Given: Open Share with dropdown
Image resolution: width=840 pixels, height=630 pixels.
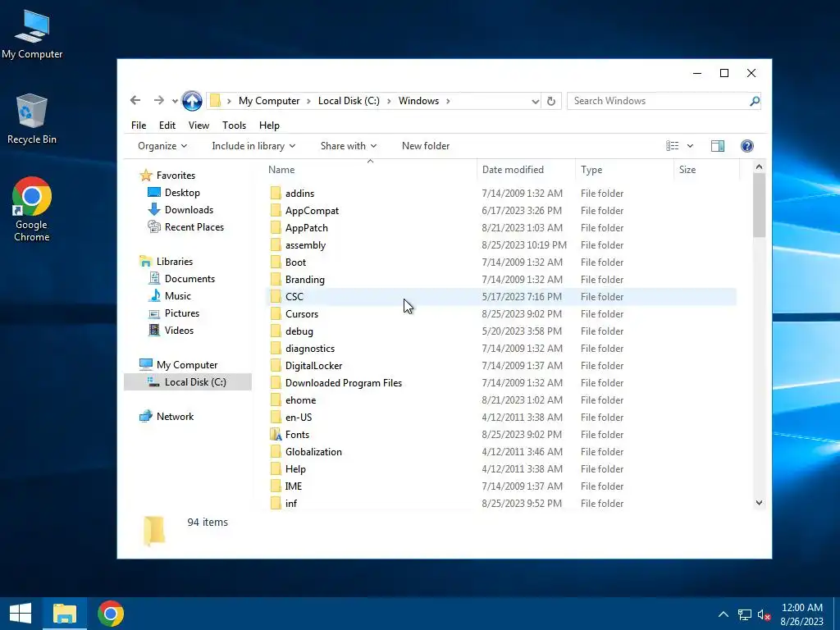Looking at the screenshot, I should click(x=348, y=146).
